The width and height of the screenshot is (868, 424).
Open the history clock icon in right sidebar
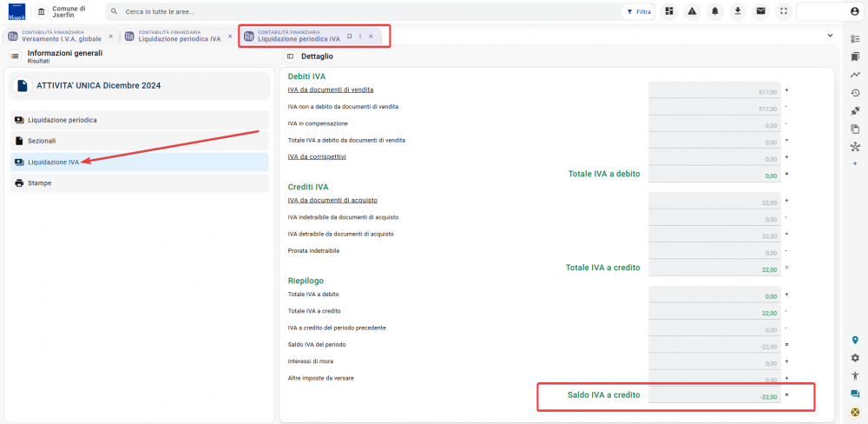pos(855,93)
